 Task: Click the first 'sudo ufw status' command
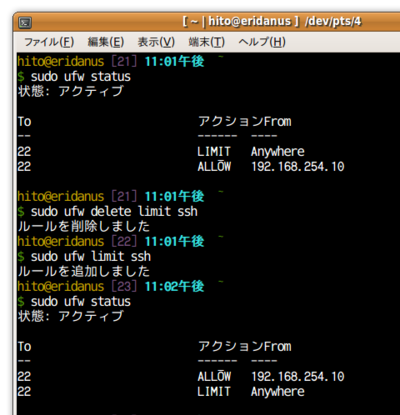(81, 77)
